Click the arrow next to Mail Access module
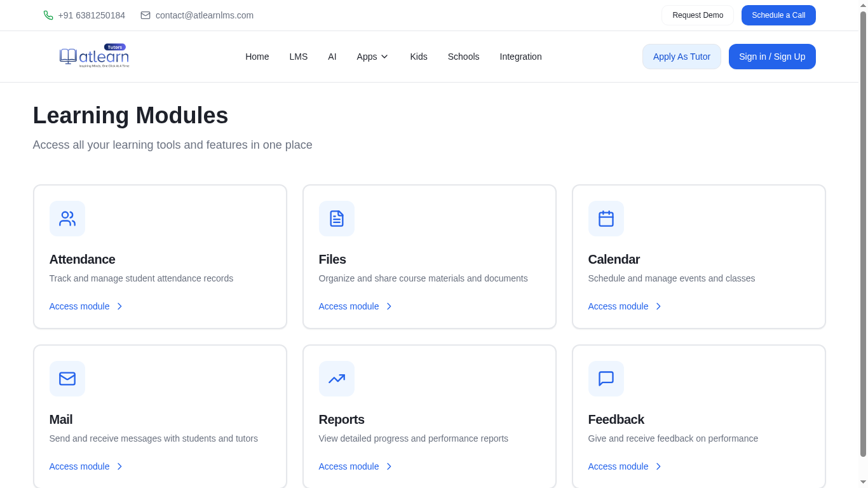This screenshot has height=488, width=868. [119, 466]
